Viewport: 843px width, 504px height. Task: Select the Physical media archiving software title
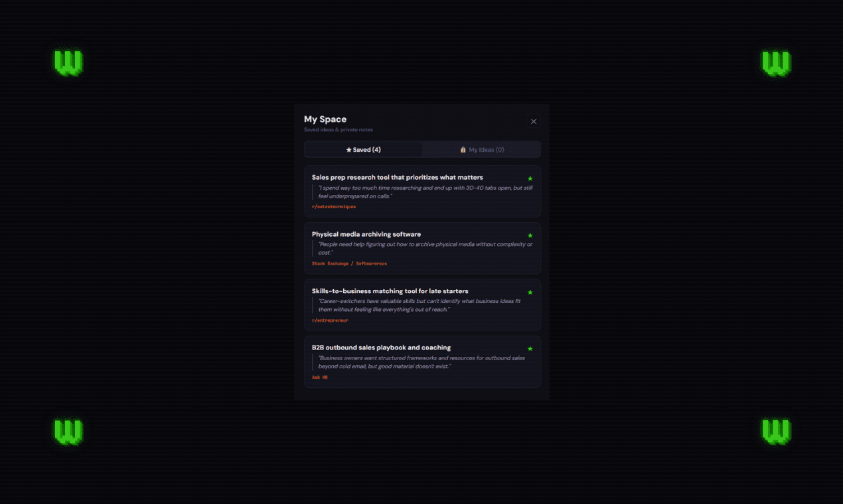click(366, 234)
